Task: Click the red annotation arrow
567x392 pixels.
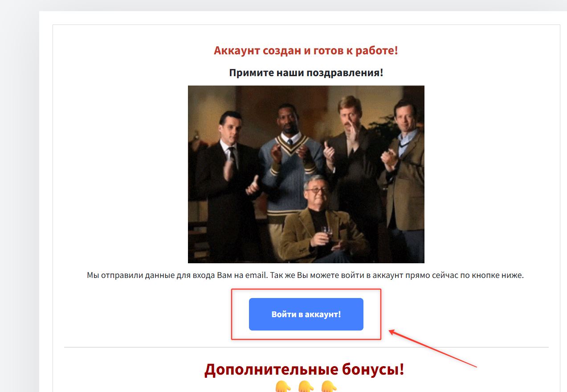Action: coord(433,348)
